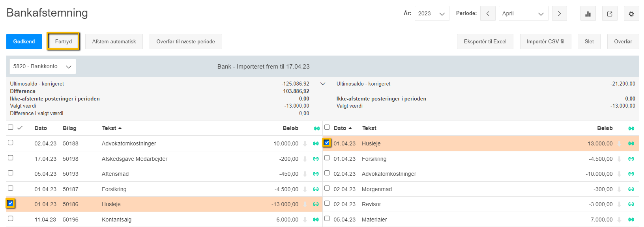Open the År 2023 dropdown
644x227 pixels.
click(x=432, y=13)
